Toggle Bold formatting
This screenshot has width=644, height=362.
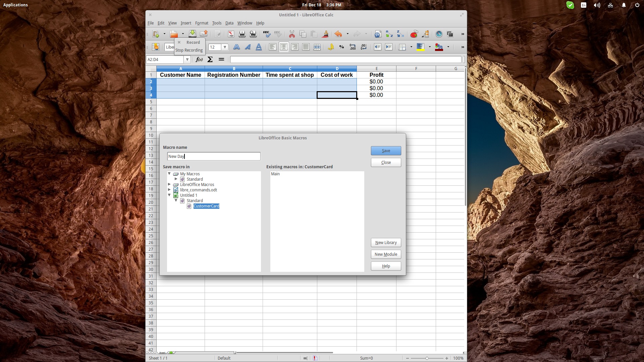(236, 47)
